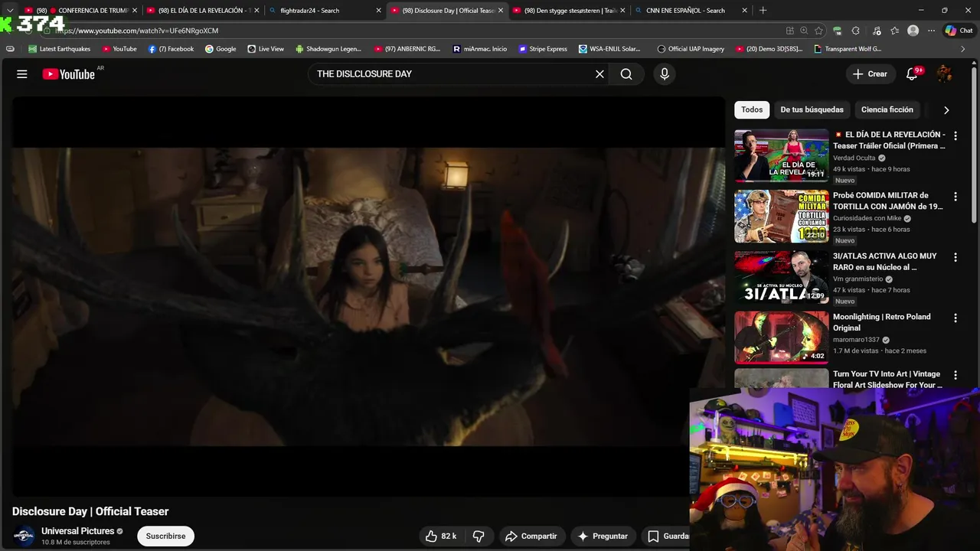Close the CNN ENE ESPAÑOL Search tab
Viewport: 980px width, 551px height.
(744, 11)
